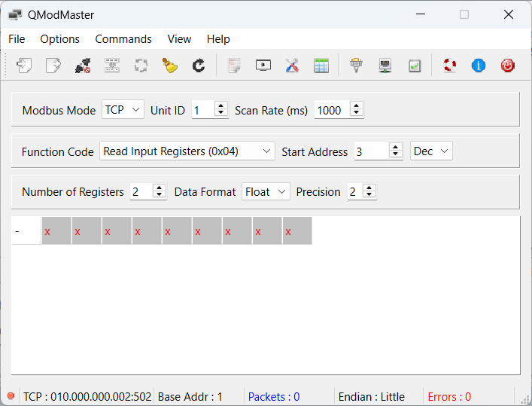The image size is (532, 406).
Task: Click the Scan cycle icon
Action: [x=141, y=66]
